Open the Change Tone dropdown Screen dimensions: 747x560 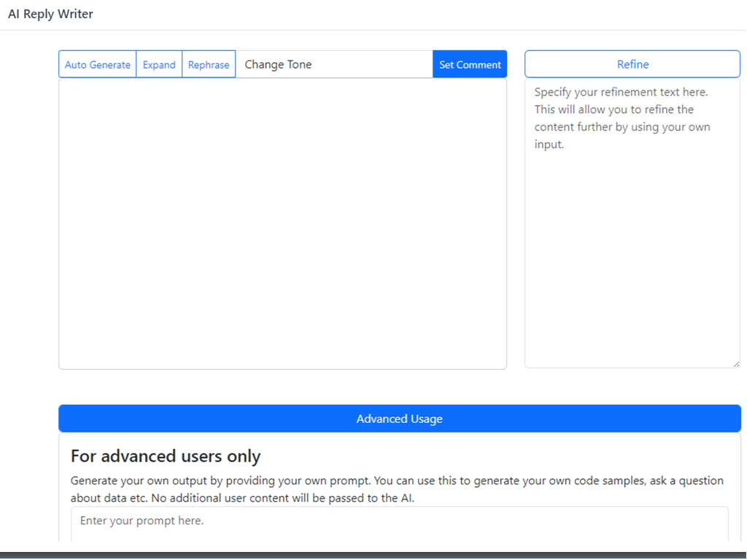[334, 64]
